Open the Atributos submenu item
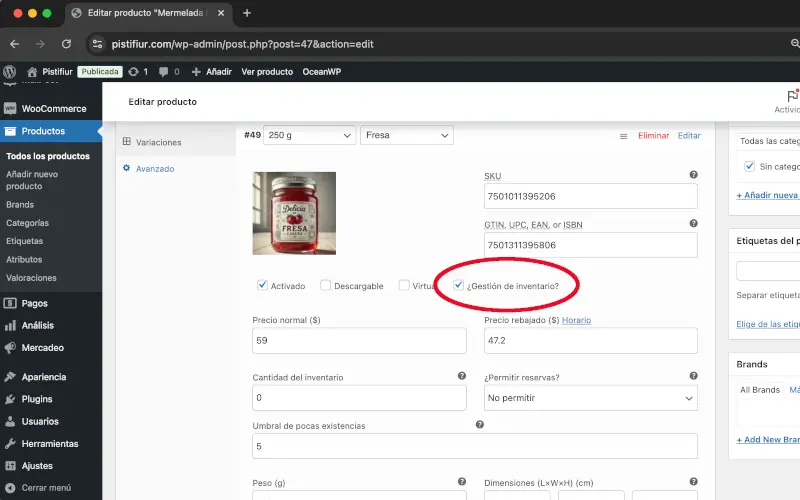Screen dimensions: 800x500 click(x=24, y=259)
